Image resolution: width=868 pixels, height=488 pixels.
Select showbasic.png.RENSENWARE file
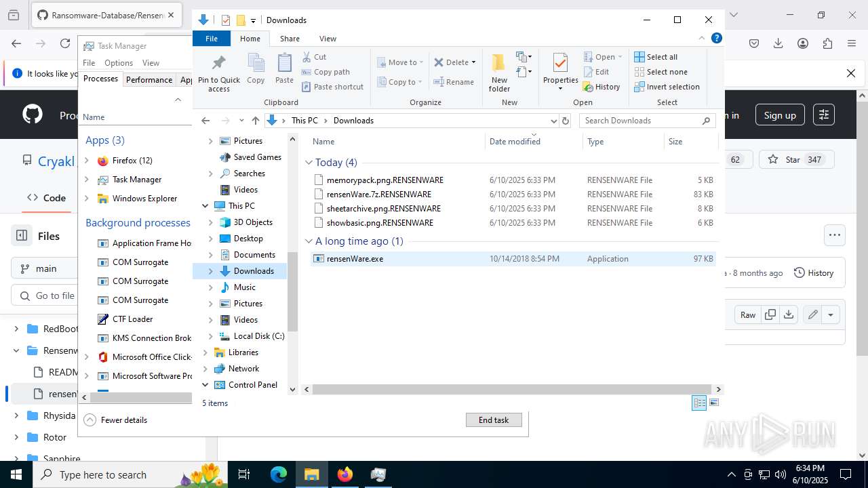pos(513,223)
